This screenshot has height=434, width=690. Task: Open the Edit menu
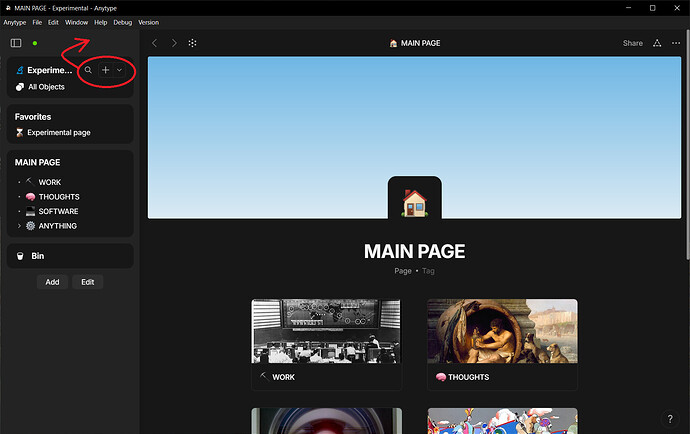[53, 22]
